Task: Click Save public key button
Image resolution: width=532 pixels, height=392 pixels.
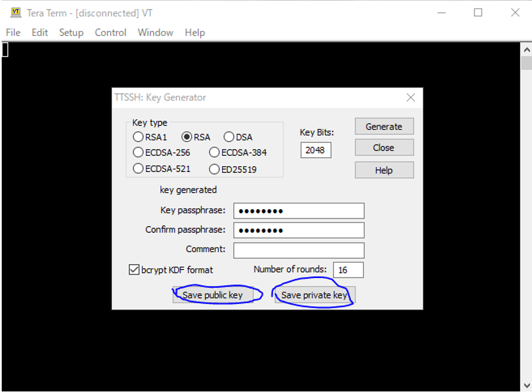Action: coord(213,295)
